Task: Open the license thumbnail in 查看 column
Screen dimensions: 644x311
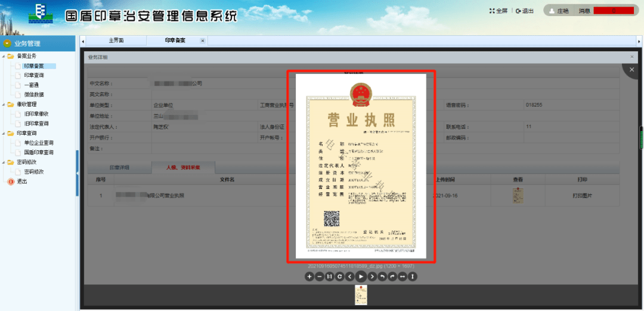Action: pos(518,195)
